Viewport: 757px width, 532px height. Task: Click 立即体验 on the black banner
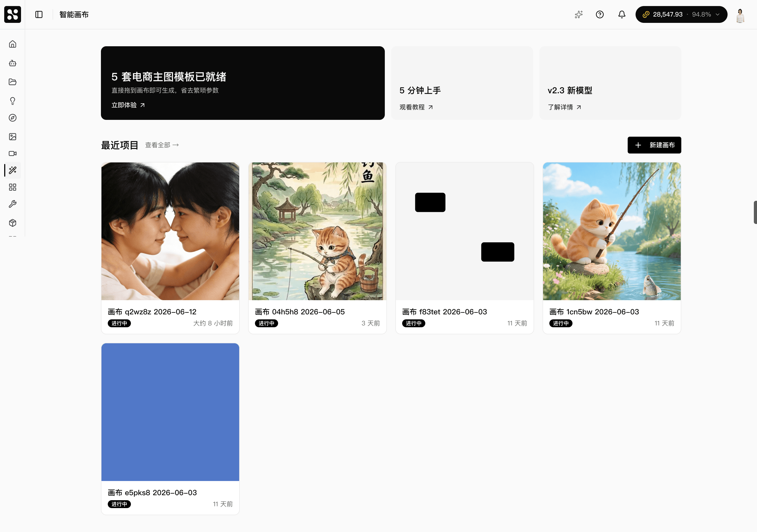[128, 105]
